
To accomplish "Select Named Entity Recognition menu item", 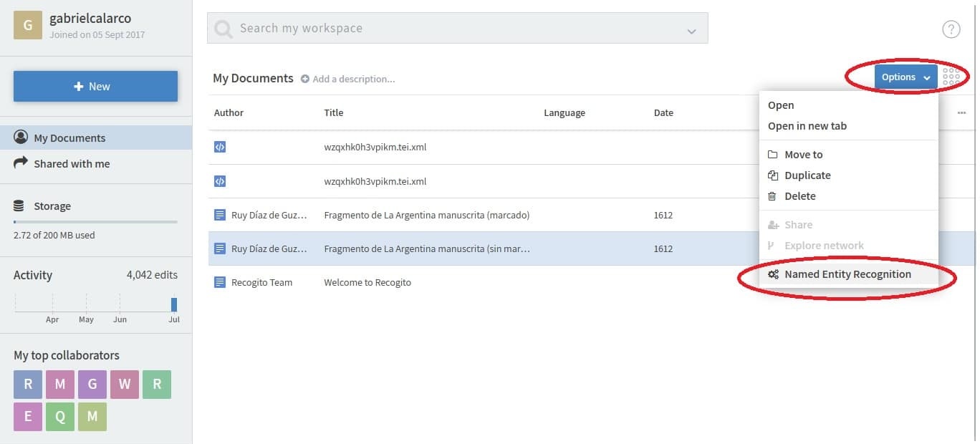I will (x=847, y=274).
